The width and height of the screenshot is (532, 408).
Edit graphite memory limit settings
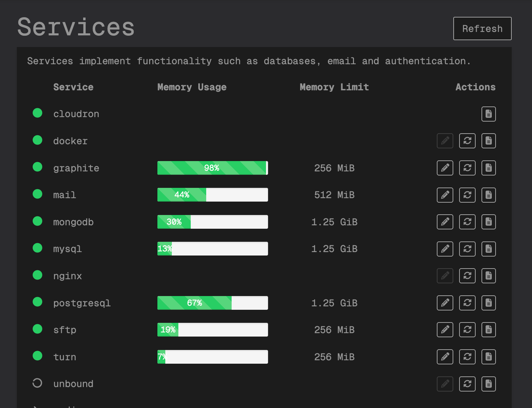[x=445, y=168]
